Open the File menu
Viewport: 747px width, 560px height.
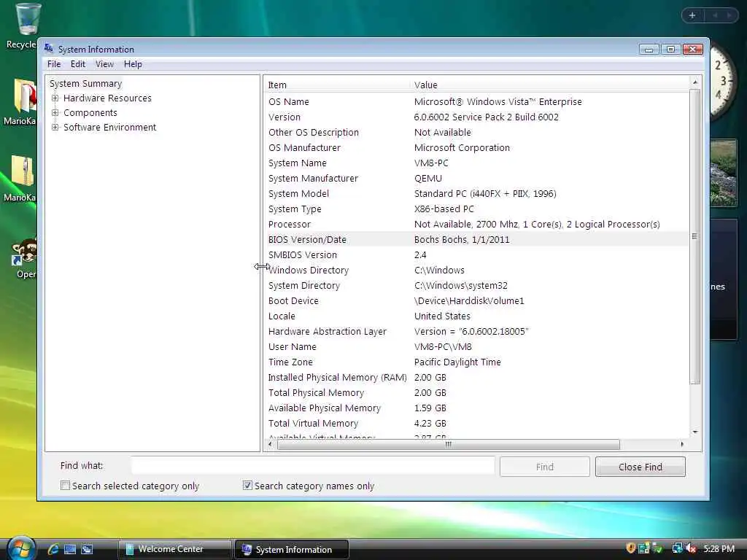coord(54,64)
